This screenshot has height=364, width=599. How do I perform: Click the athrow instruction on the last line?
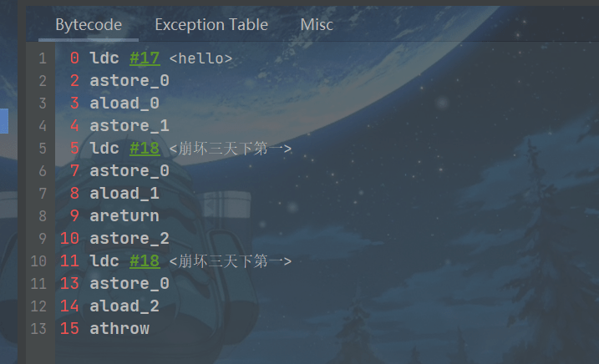pos(119,329)
